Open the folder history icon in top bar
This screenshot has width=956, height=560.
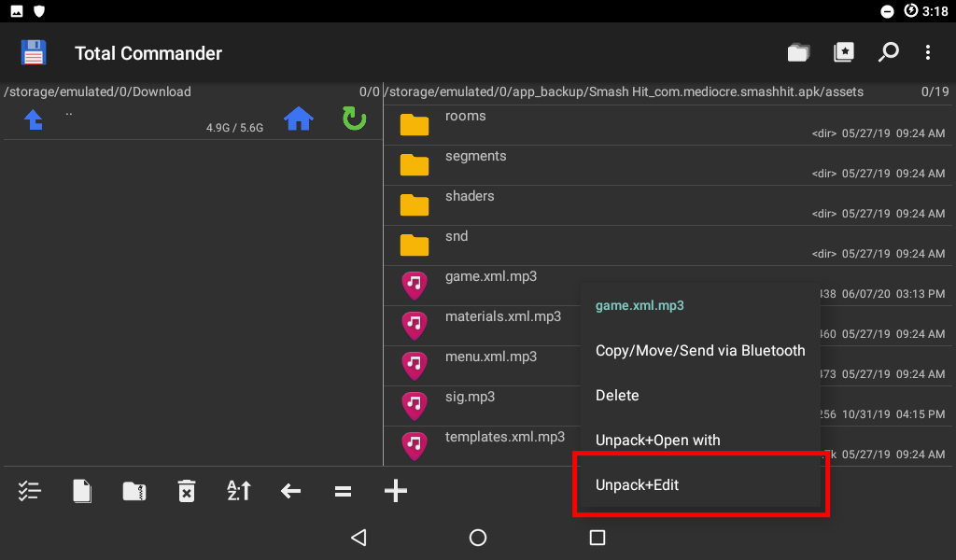click(x=798, y=52)
